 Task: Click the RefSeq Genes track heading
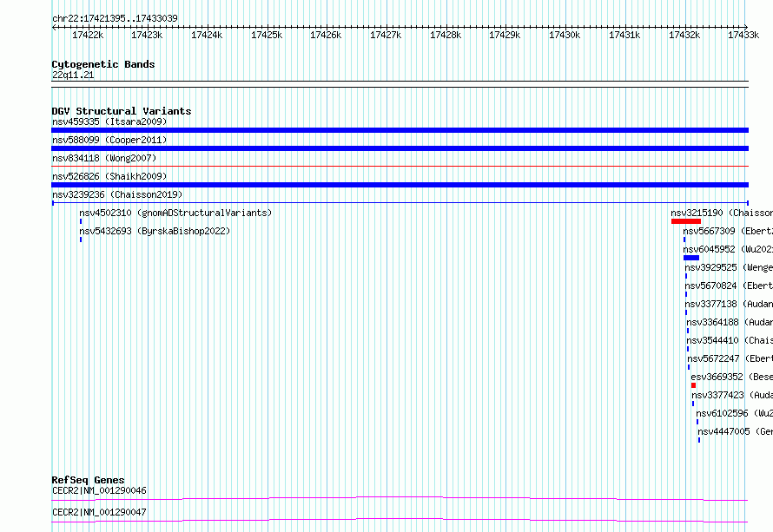tap(88, 480)
